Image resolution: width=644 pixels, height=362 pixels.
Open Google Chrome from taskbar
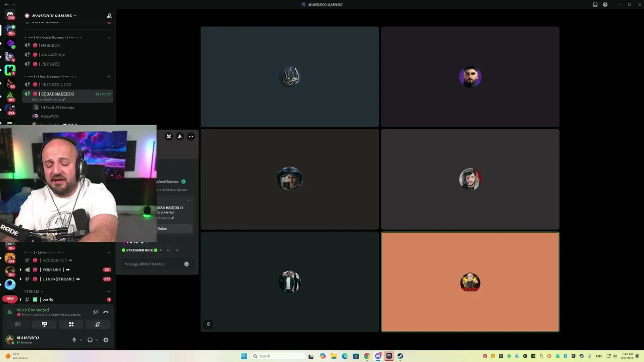367,356
